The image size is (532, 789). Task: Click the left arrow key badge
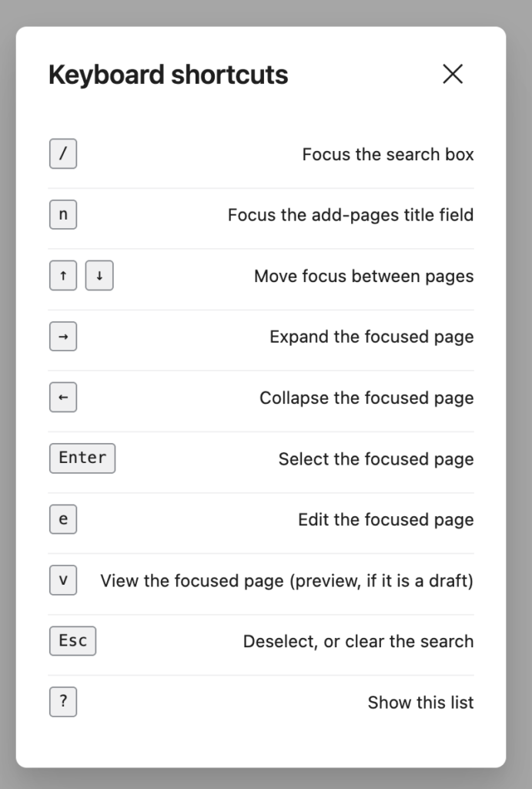(63, 397)
